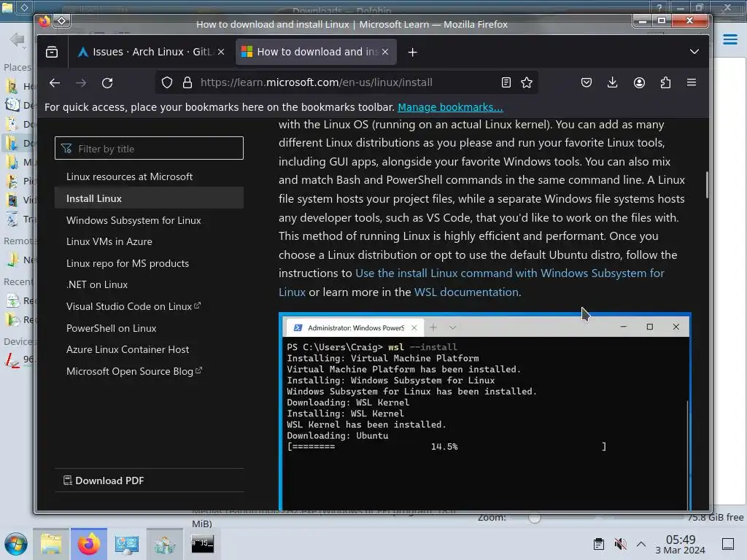Go back to the previous page

55,83
